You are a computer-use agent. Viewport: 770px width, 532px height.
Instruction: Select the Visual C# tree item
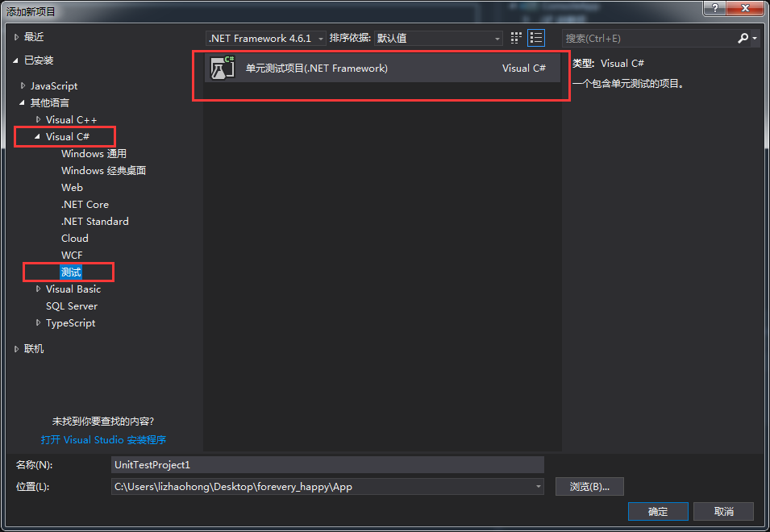tap(68, 136)
